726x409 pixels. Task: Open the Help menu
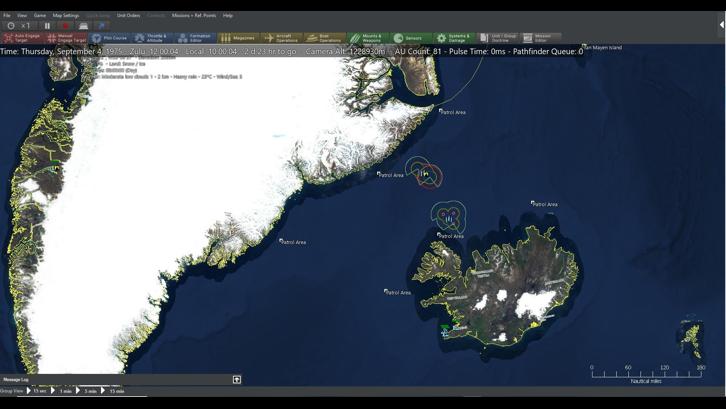[x=228, y=15]
